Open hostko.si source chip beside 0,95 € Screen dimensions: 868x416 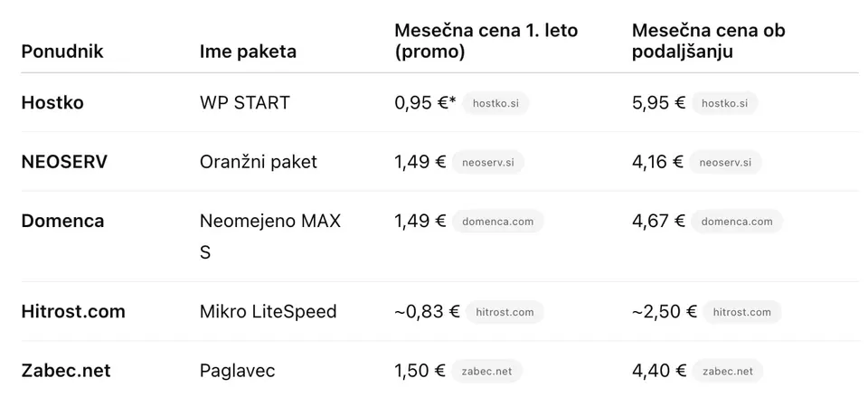pyautogui.click(x=495, y=104)
